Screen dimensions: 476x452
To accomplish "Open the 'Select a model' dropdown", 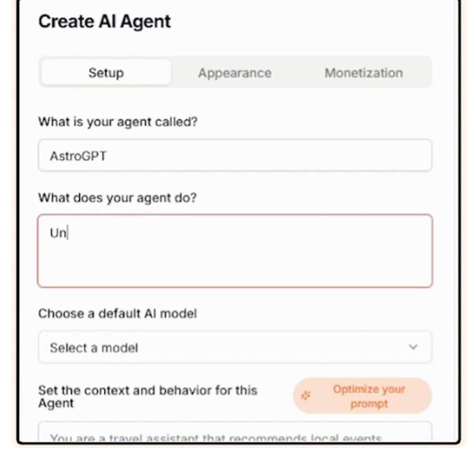I will (235, 347).
